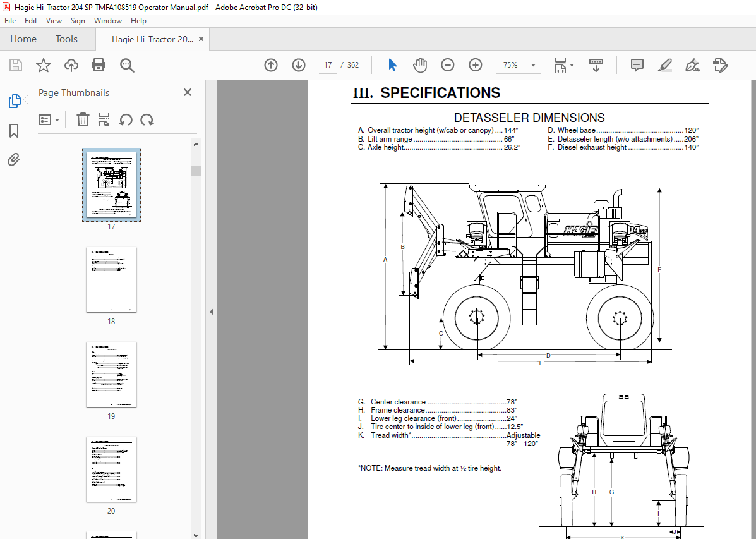The height and width of the screenshot is (539, 756).
Task: Open the File menu
Action: pyautogui.click(x=10, y=21)
